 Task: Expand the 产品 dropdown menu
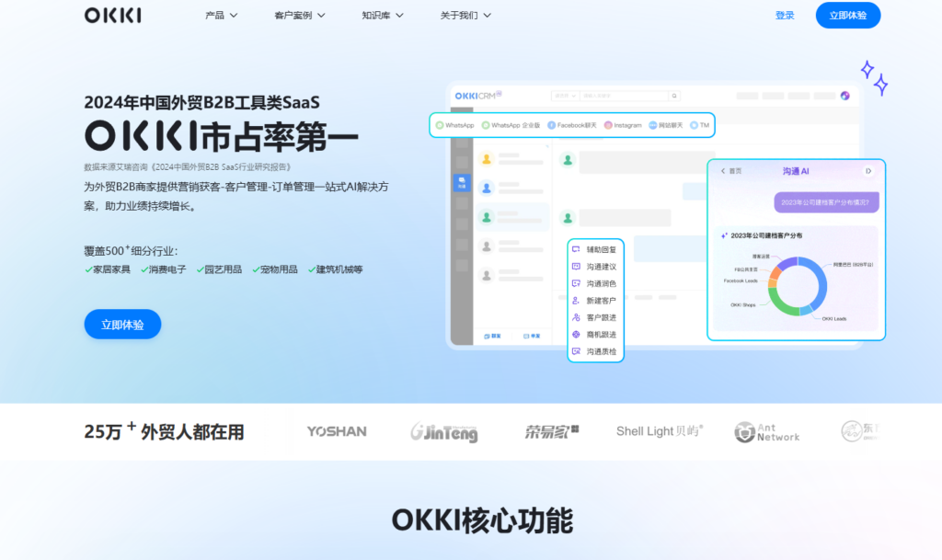click(220, 15)
